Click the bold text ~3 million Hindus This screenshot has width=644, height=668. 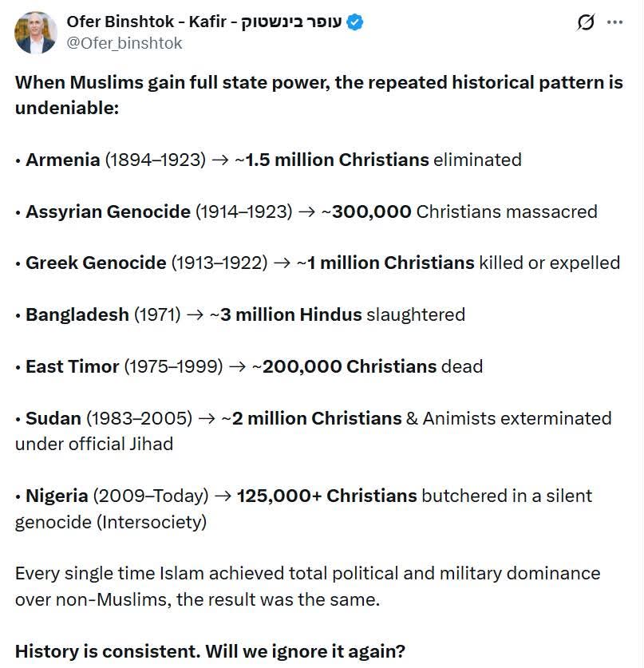point(285,314)
